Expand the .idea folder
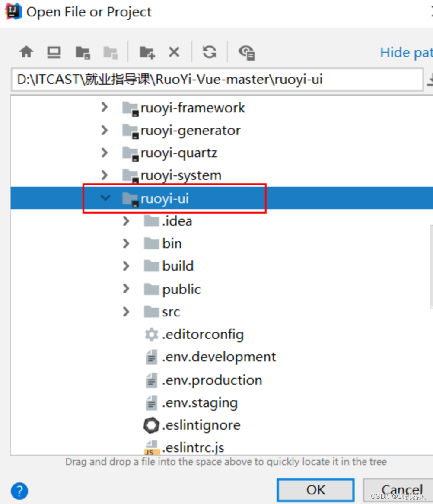433x504 pixels. [x=126, y=221]
